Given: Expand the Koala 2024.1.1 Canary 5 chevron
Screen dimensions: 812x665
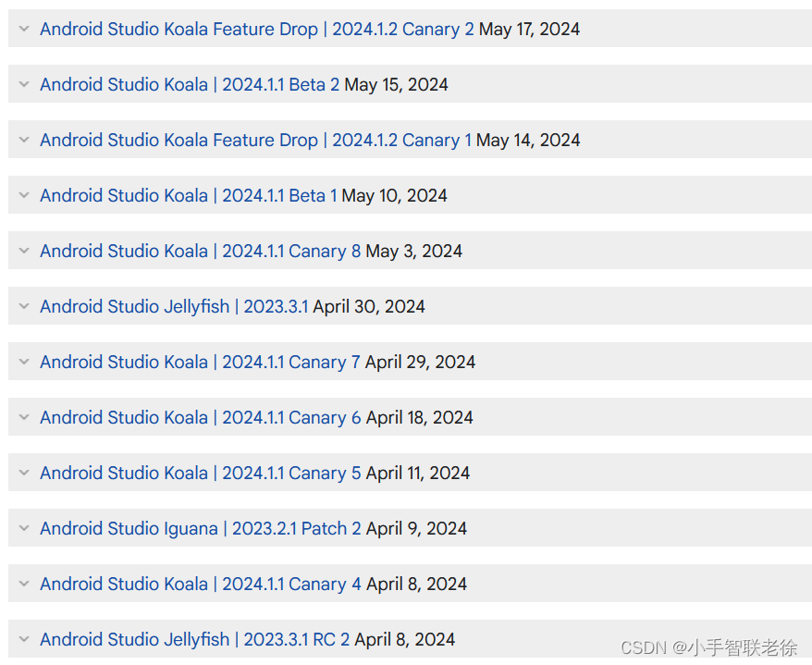Looking at the screenshot, I should point(24,472).
